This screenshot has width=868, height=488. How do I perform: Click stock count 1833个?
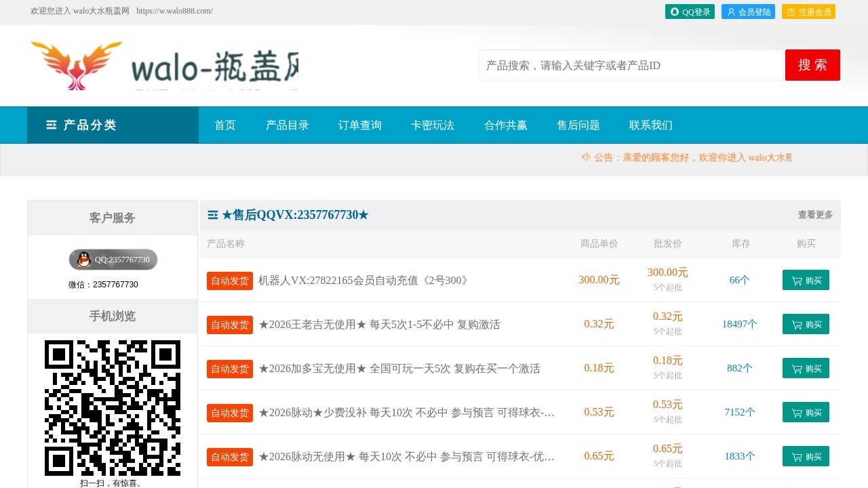click(740, 456)
